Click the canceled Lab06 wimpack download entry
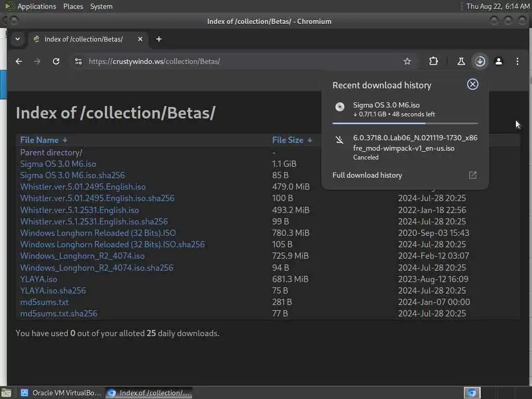Screen dimensions: 532x399 405,147
